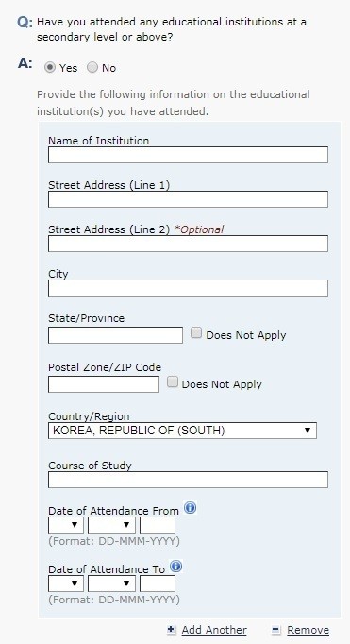Open the Date of Attendance From info icon

click(x=190, y=508)
